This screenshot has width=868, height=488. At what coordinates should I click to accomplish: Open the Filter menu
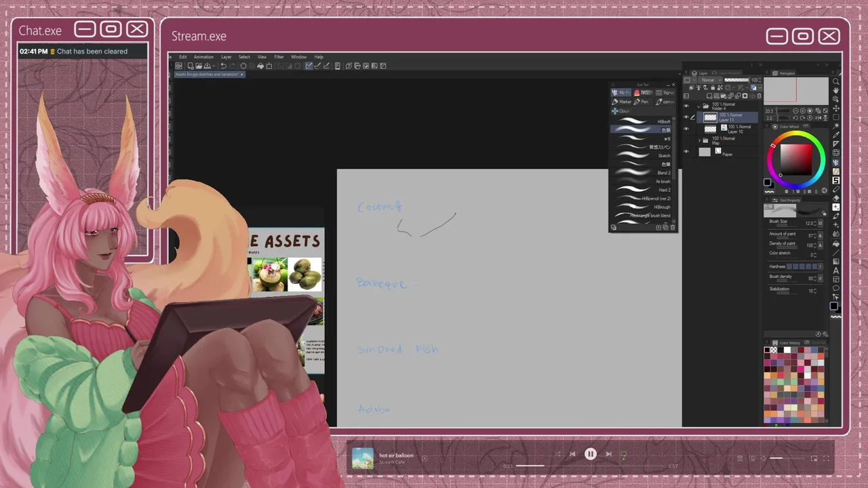[279, 57]
